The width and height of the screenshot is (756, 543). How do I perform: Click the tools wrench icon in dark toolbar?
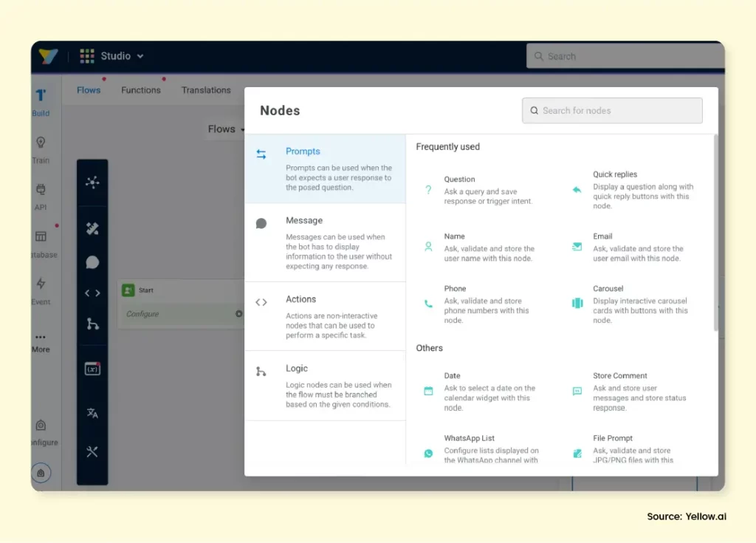point(92,452)
